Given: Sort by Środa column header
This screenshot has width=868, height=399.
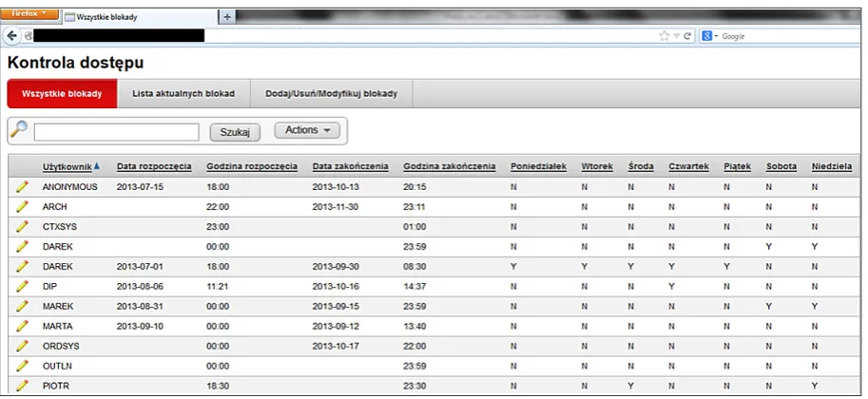Looking at the screenshot, I should pos(641,166).
